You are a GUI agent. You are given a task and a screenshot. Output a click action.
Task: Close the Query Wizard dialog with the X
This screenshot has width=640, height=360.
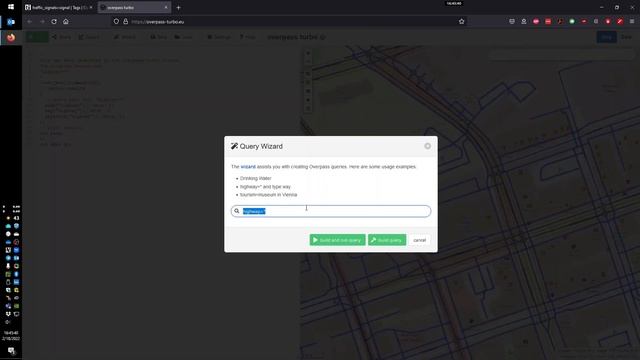[x=427, y=146]
